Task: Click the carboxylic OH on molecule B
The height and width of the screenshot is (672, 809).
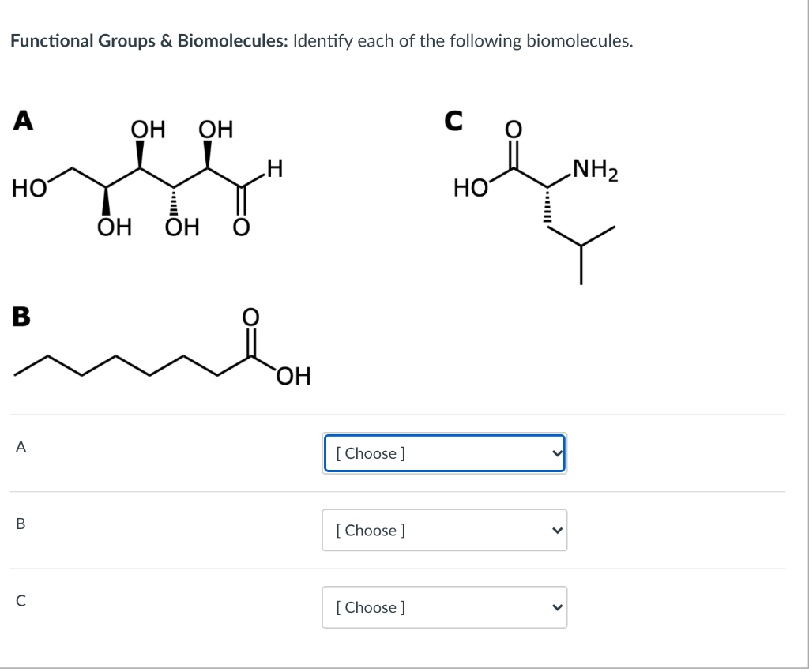Action: click(294, 376)
